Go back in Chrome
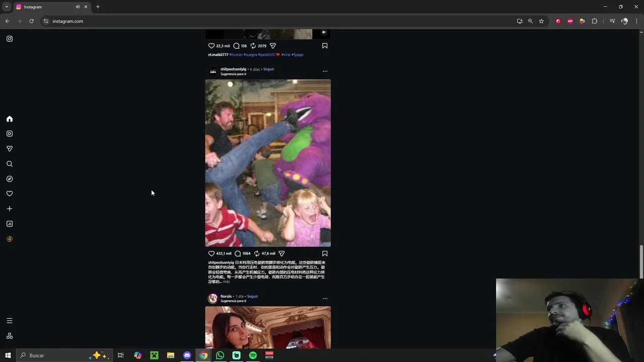Viewport: 644px width, 362px height. pos(8,21)
